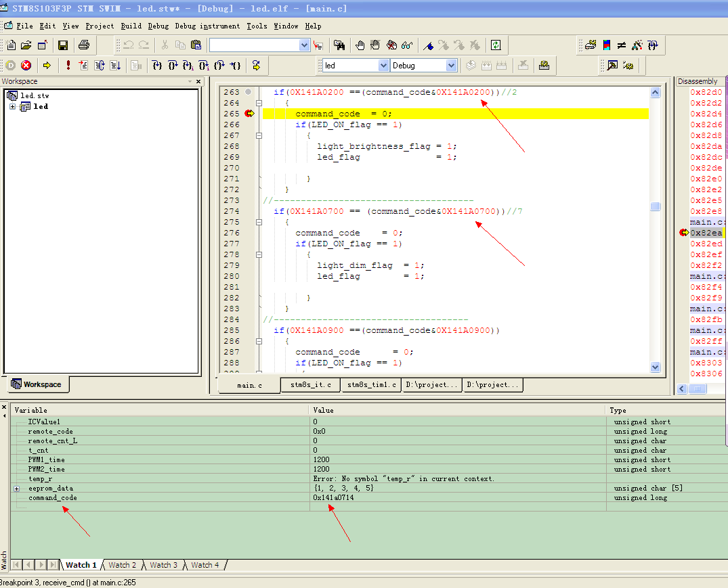
Task: Select led.stw in the workspace tree
Action: click(x=35, y=95)
